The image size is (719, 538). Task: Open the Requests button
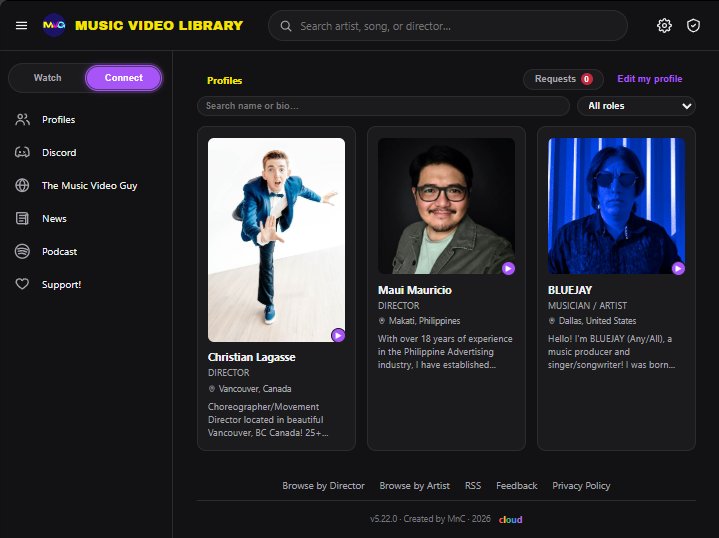[x=563, y=79]
